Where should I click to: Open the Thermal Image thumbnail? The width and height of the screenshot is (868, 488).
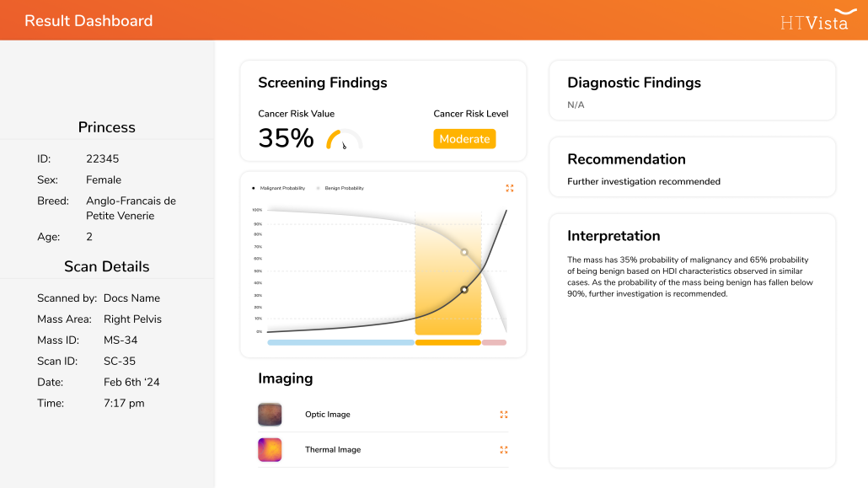coord(270,450)
